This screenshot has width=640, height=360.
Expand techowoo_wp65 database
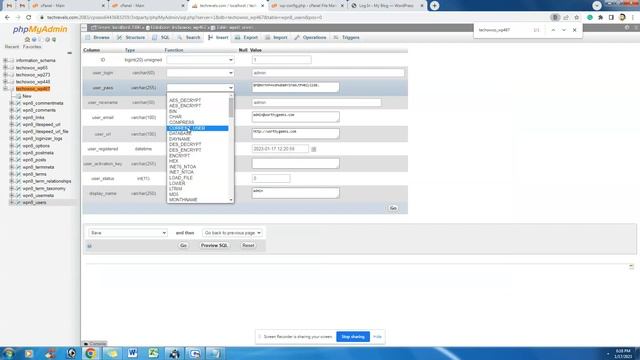point(5,68)
